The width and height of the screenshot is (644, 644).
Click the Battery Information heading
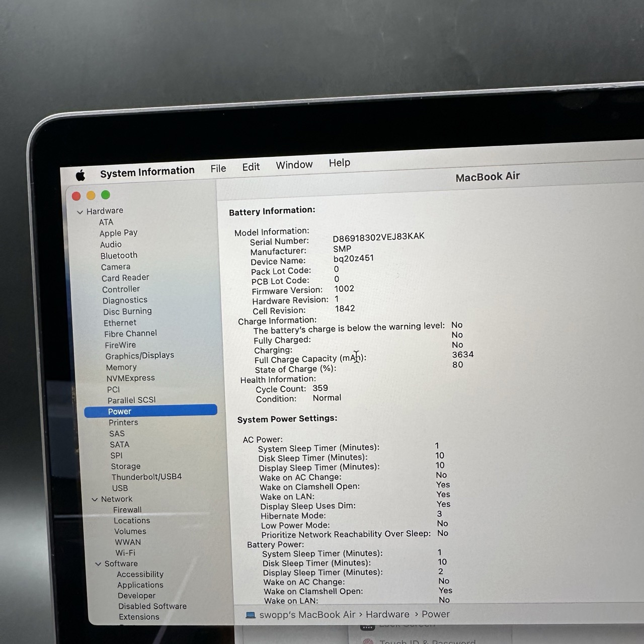(272, 211)
